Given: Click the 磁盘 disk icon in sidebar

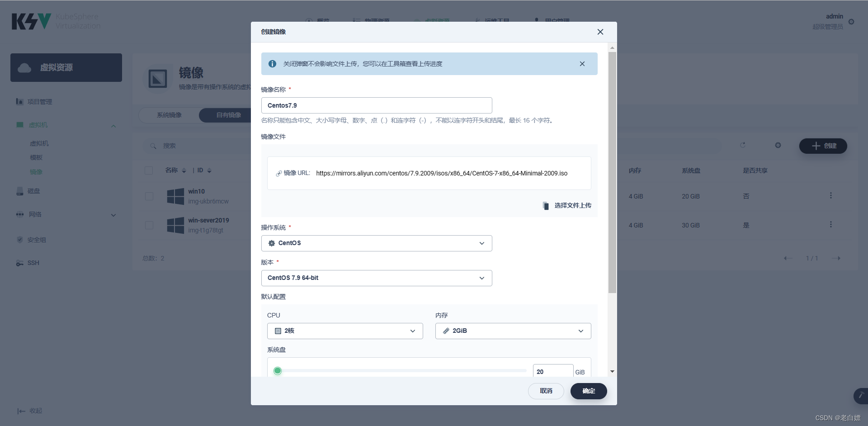Looking at the screenshot, I should pos(20,191).
